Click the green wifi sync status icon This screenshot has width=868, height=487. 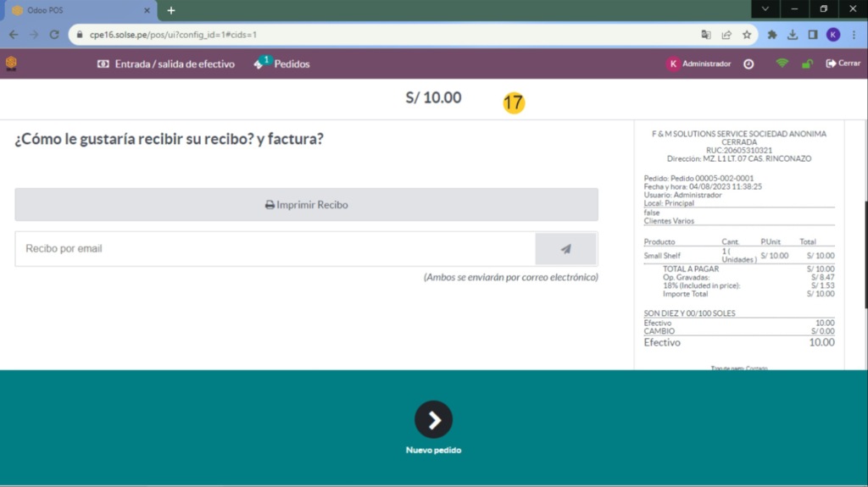(x=782, y=64)
